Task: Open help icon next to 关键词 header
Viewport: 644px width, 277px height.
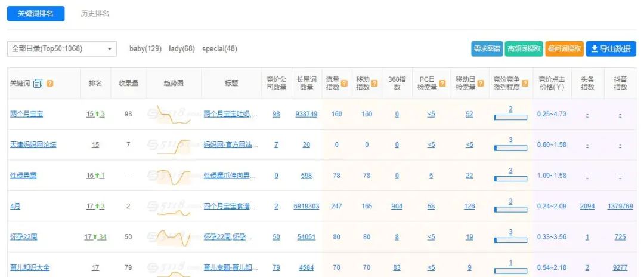Action: pyautogui.click(x=49, y=84)
